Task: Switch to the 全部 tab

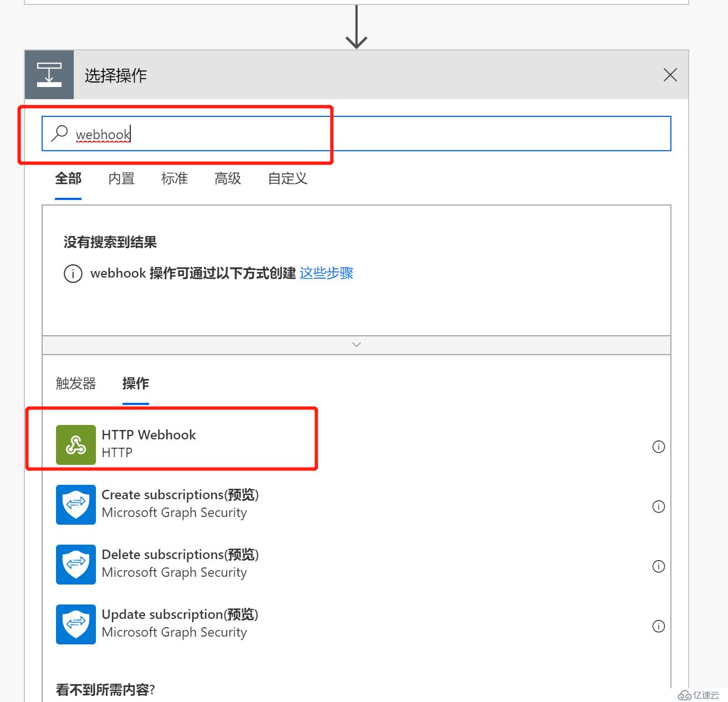Action: click(x=68, y=178)
